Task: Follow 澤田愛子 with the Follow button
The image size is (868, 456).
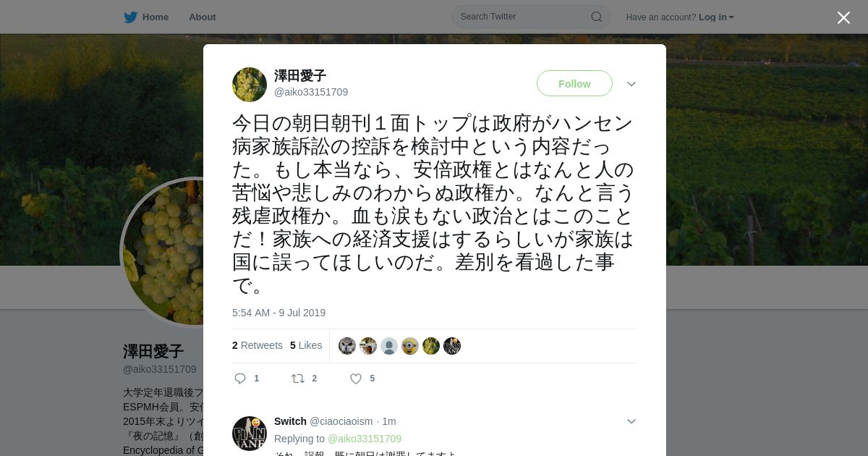Action: coord(574,84)
